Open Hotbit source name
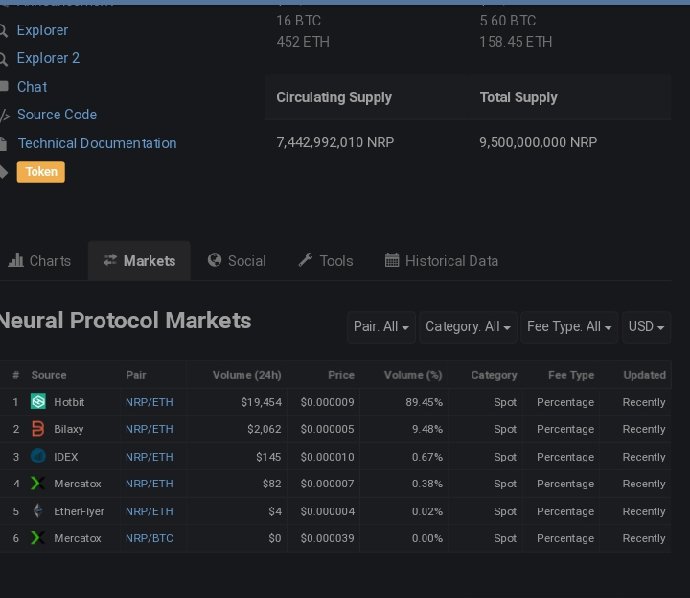 pos(69,402)
